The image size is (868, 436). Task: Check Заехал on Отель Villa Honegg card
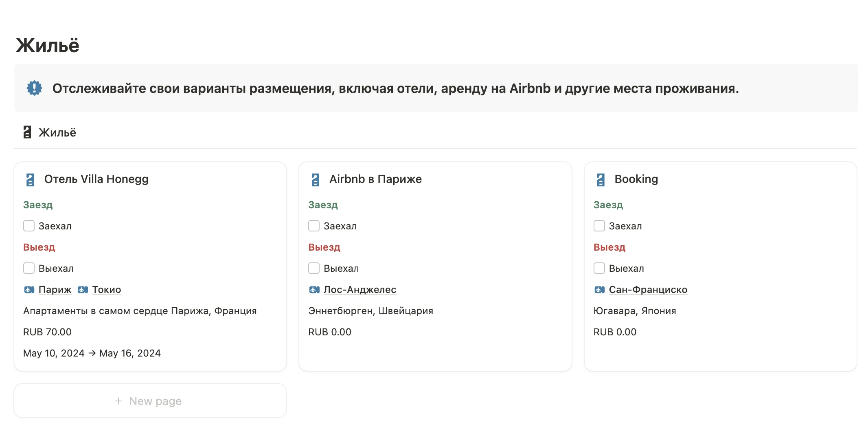click(x=29, y=226)
